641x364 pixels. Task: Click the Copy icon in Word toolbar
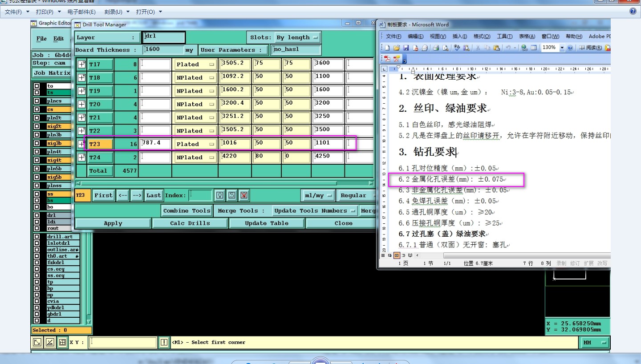487,48
